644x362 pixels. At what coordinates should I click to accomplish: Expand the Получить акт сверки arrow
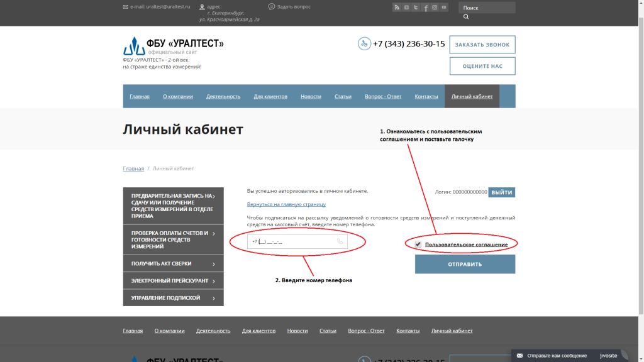[214, 264]
